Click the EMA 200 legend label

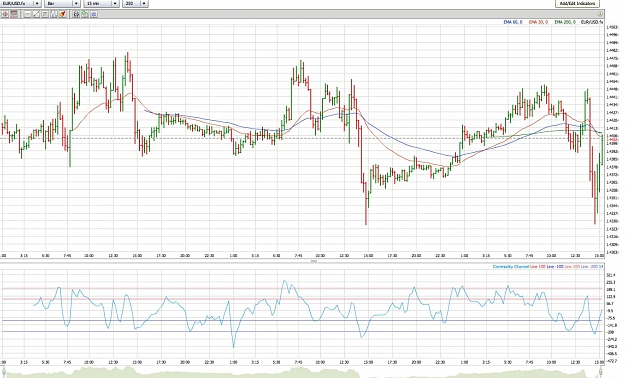[565, 22]
